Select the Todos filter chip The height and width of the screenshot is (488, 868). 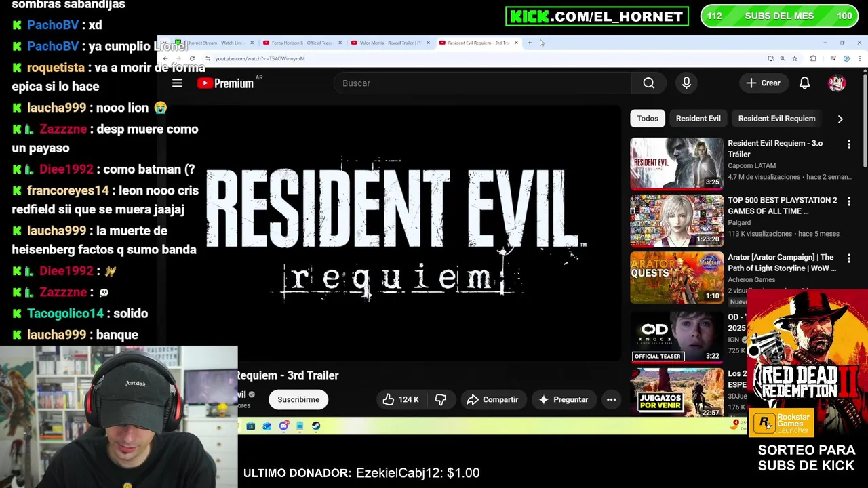[648, 119]
